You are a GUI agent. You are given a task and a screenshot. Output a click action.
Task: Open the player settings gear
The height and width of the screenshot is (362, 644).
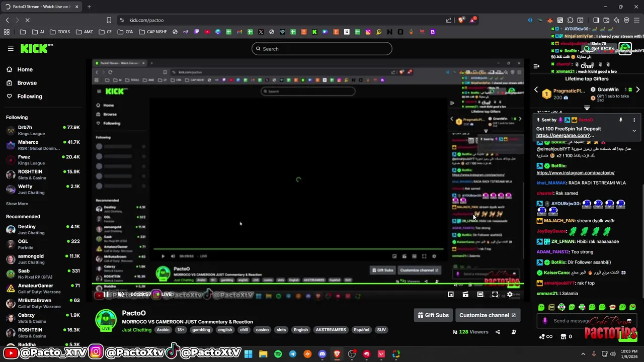pyautogui.click(x=510, y=295)
